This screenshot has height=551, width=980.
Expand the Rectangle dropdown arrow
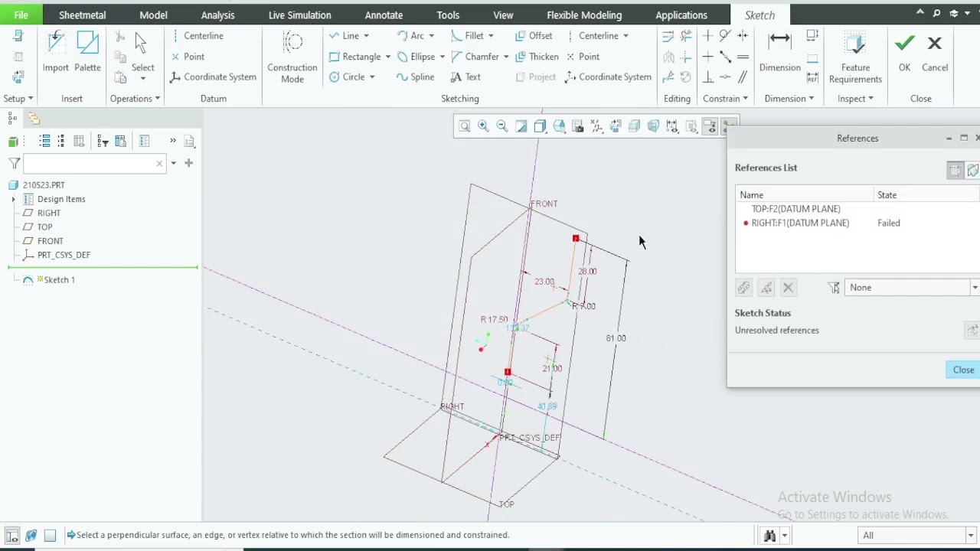[x=387, y=57]
